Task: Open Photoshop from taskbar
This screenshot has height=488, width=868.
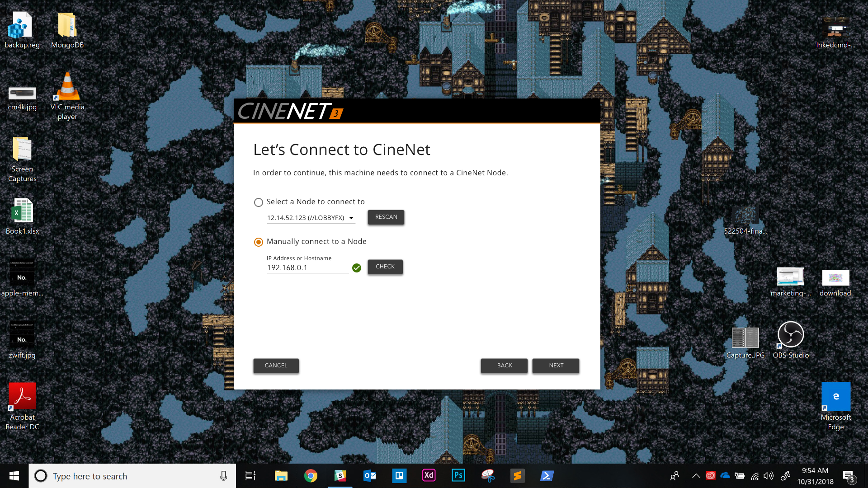Action: click(458, 476)
